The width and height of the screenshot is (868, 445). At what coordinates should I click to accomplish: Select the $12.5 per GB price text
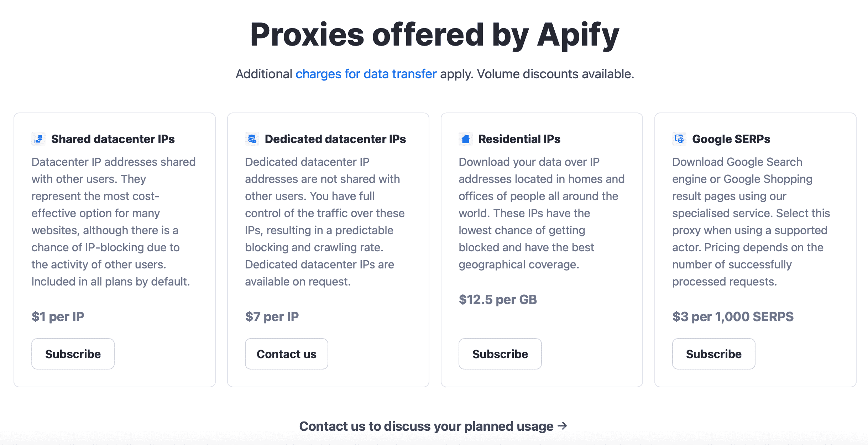pyautogui.click(x=498, y=299)
